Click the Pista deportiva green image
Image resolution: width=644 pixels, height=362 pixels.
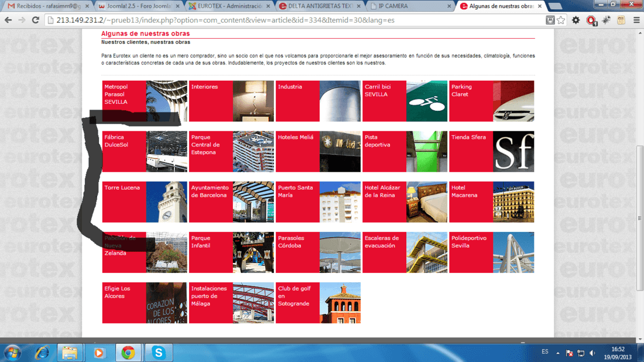click(427, 152)
